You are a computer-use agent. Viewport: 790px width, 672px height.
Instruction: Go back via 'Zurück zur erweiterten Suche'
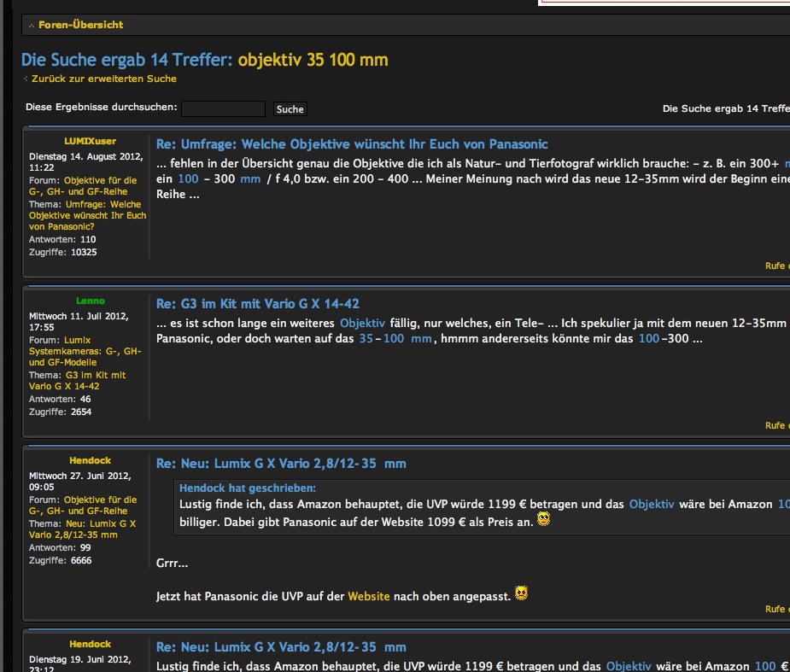tap(103, 79)
